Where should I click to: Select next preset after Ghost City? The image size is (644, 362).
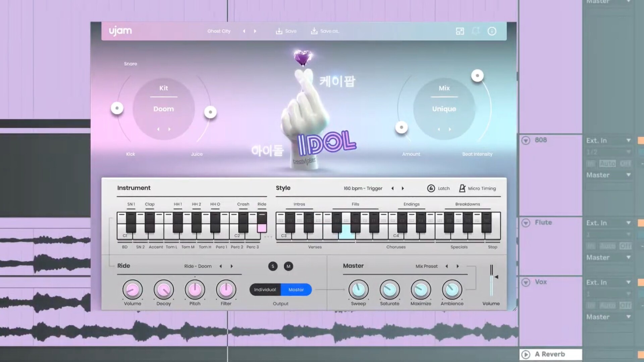tap(255, 31)
